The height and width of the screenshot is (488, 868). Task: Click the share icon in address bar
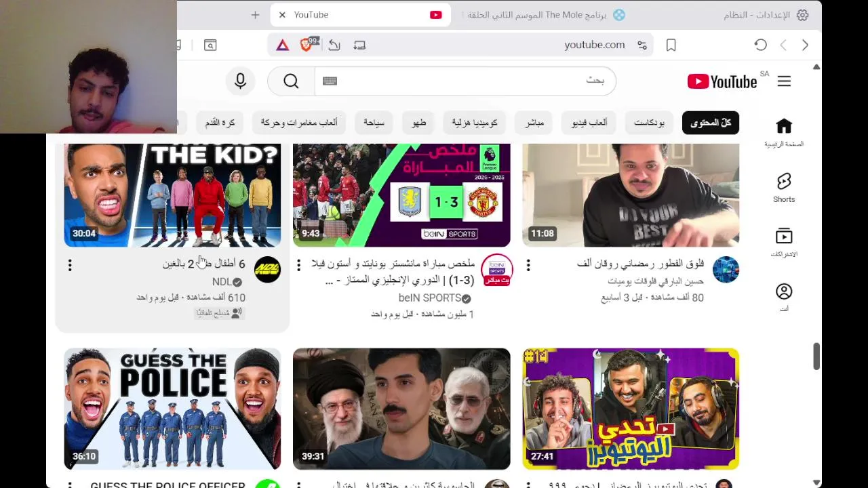334,45
